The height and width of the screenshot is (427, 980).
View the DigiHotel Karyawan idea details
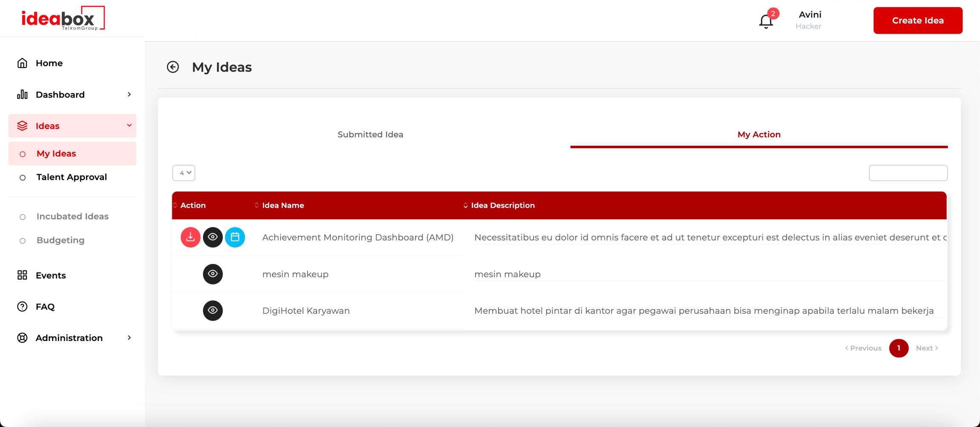[x=213, y=310]
